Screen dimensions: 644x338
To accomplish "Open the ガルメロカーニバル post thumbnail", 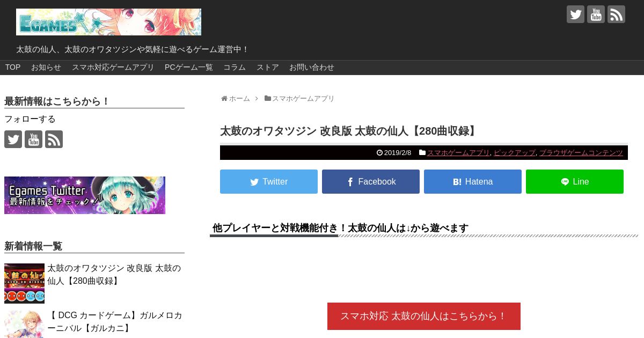I will pos(24,324).
